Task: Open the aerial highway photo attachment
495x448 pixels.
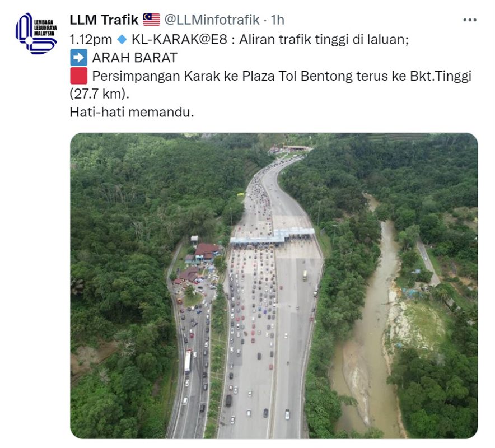Action: coord(274,286)
